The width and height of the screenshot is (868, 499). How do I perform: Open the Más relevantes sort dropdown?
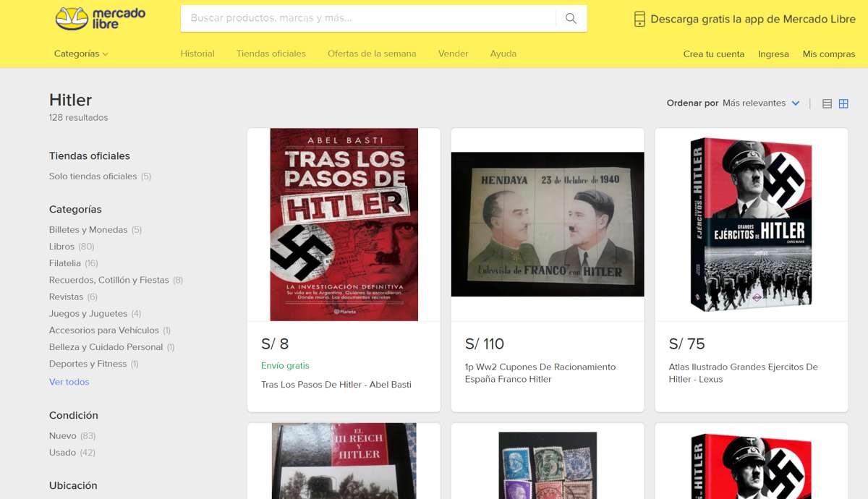pyautogui.click(x=761, y=103)
